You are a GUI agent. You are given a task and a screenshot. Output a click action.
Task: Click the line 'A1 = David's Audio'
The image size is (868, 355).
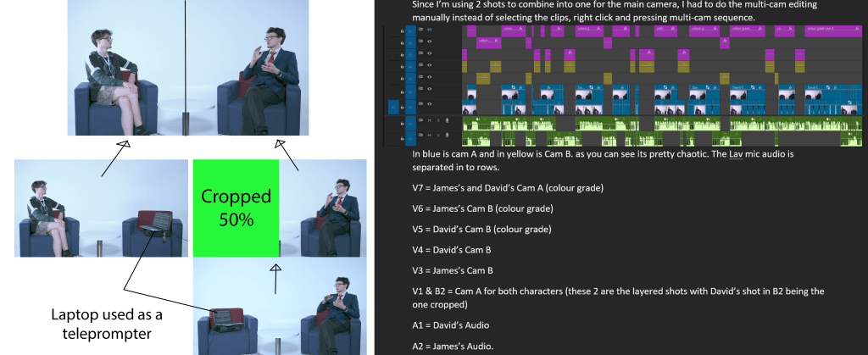click(x=451, y=325)
